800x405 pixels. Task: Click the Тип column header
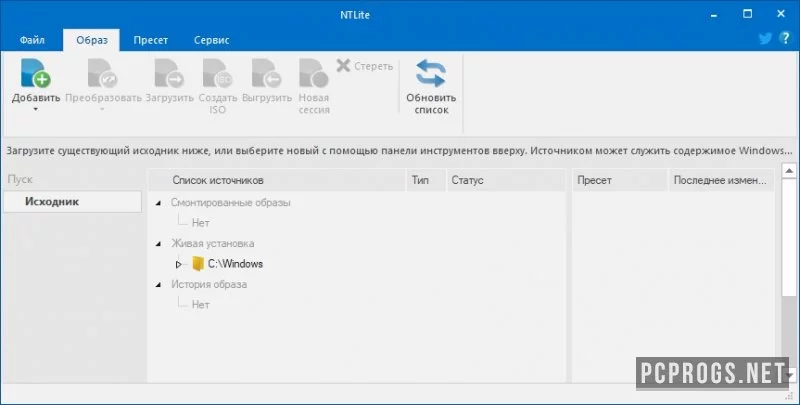[x=426, y=180]
